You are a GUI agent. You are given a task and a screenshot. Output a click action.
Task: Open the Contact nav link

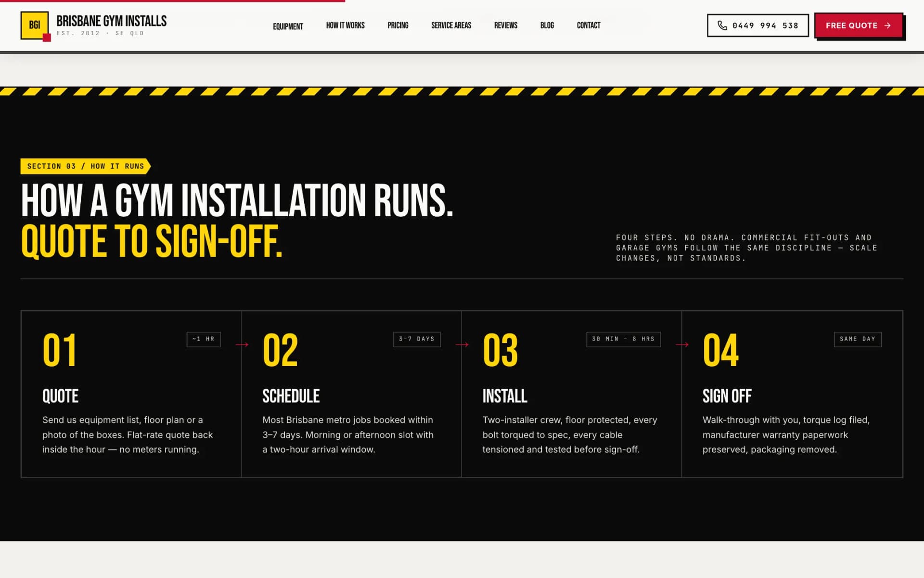click(589, 26)
